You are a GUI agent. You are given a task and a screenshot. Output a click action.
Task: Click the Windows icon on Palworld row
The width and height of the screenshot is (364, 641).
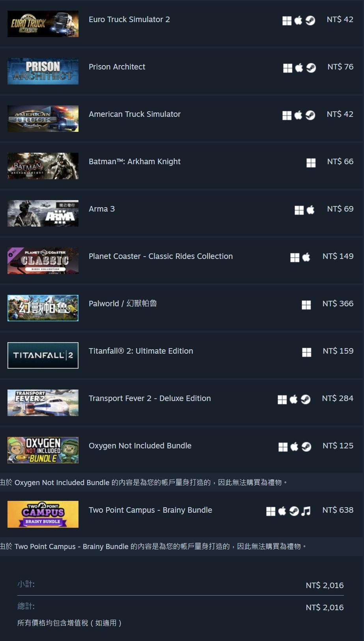[x=306, y=305]
